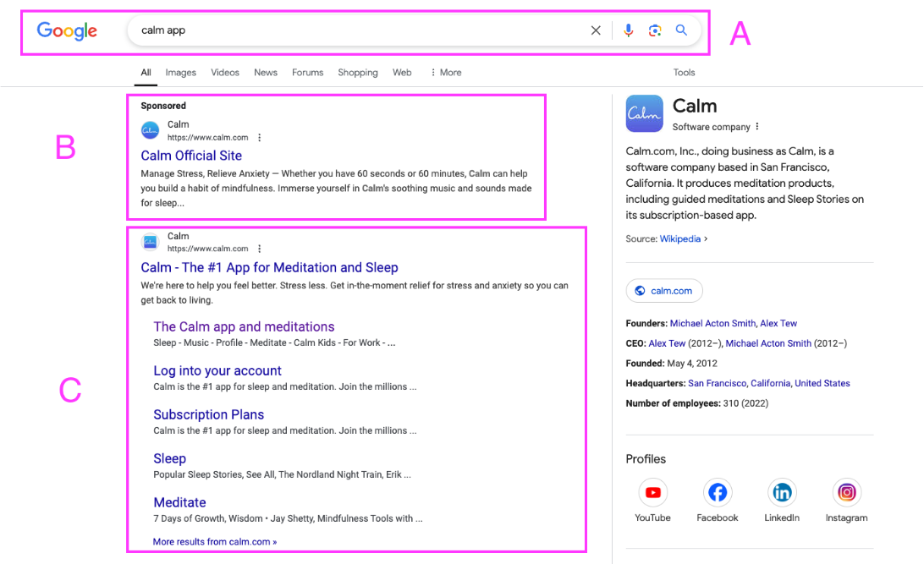Click More results from calm.com
Screen dimensions: 924x564
(215, 542)
